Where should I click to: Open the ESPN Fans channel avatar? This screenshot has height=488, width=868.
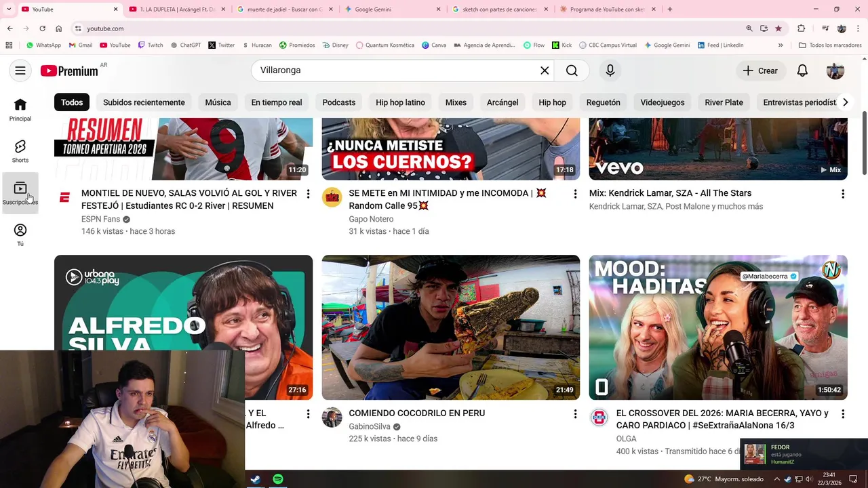click(64, 197)
